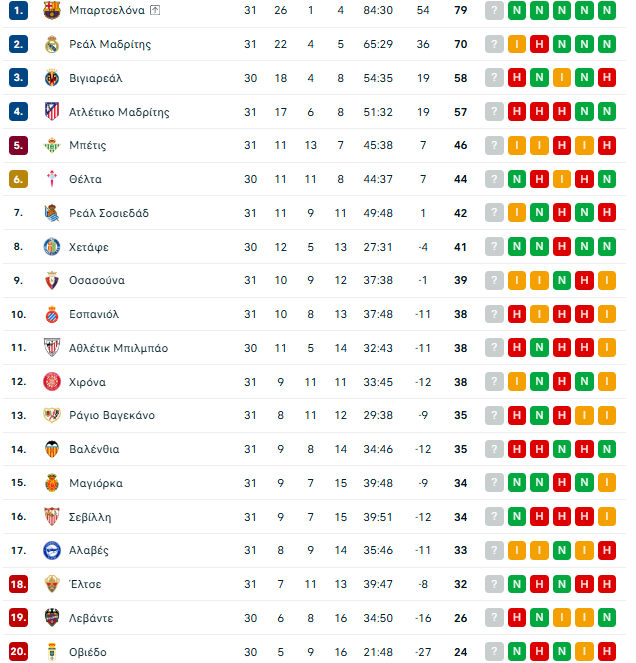
Task: Open the Σεβίλλη team link
Action: pyautogui.click(x=90, y=517)
